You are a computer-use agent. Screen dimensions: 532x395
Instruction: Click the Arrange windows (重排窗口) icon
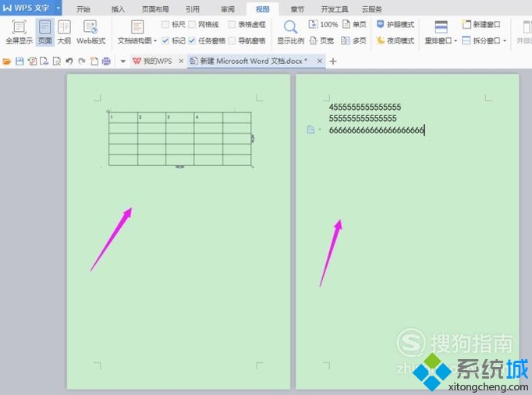click(441, 26)
